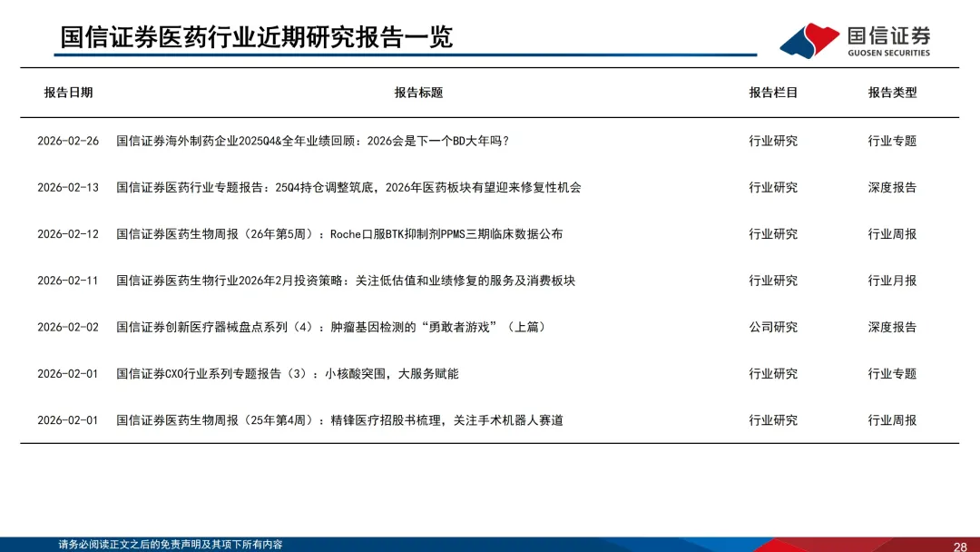980x552 pixels.
Task: Click 公司研究 in the 2026-02-02 row
Action: click(773, 327)
